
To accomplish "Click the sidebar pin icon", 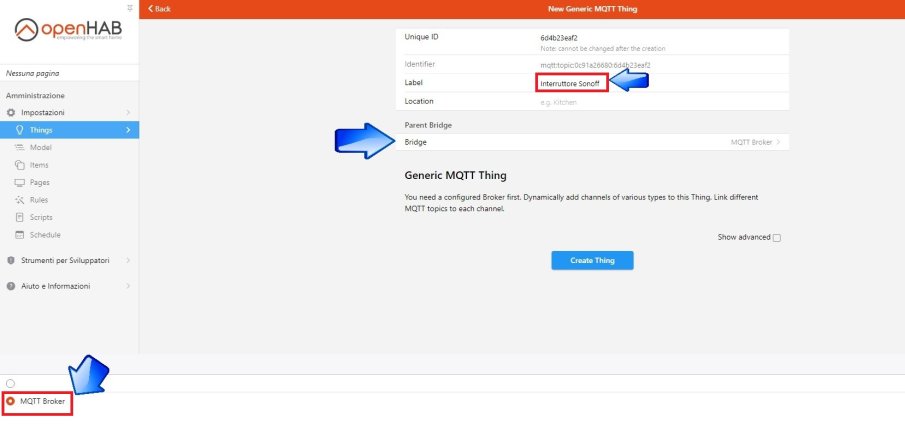I will point(129,7).
